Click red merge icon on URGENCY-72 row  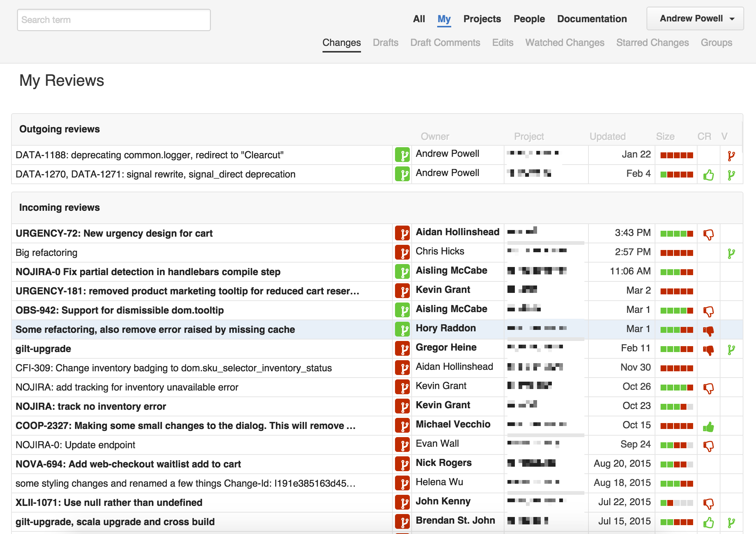402,233
